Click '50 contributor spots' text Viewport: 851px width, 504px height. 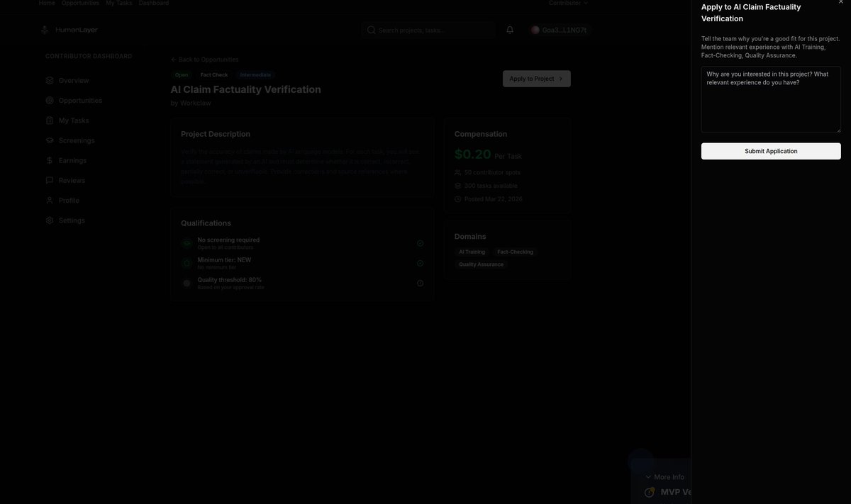tap(492, 172)
